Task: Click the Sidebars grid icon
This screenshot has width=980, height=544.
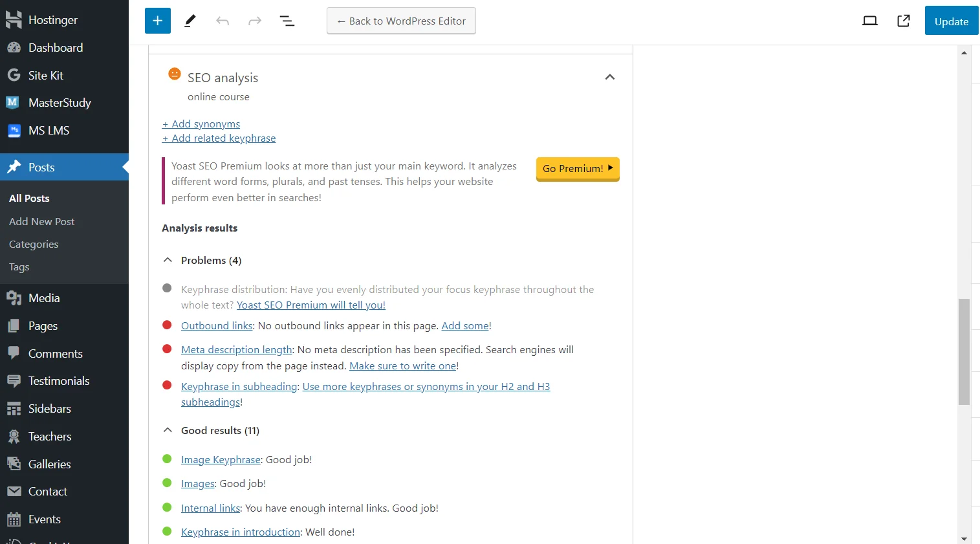Action: 14,409
